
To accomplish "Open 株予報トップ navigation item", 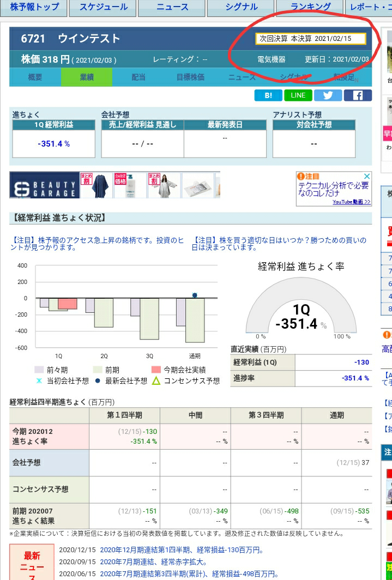I will click(x=34, y=7).
